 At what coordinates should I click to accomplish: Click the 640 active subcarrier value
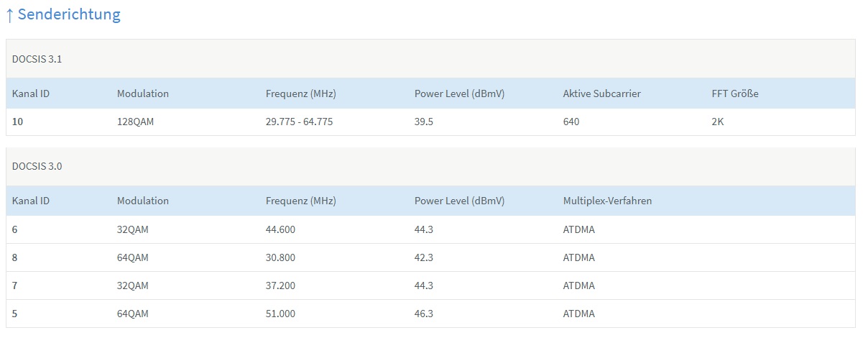pyautogui.click(x=571, y=122)
